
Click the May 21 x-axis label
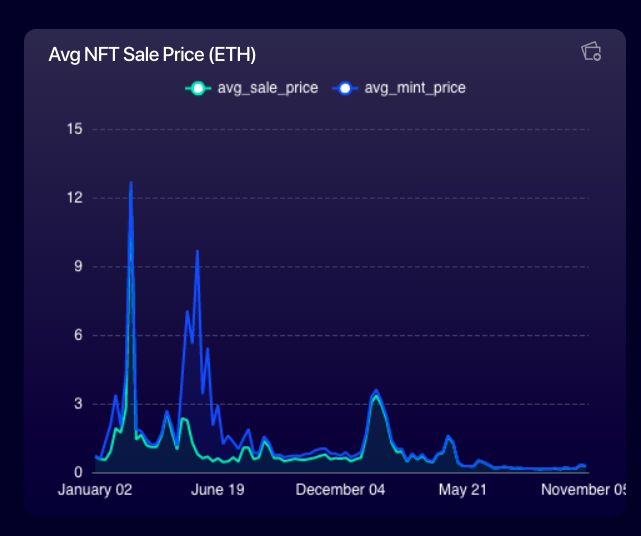pyautogui.click(x=462, y=489)
